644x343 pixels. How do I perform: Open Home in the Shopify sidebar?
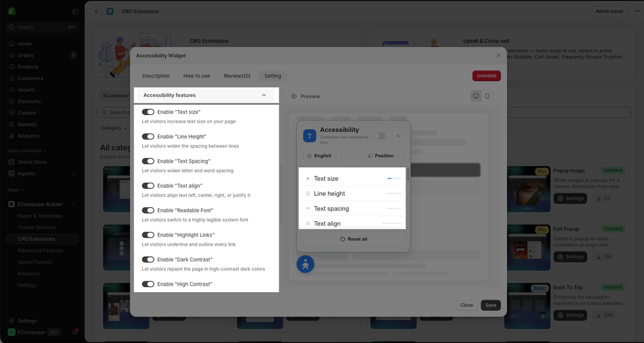pyautogui.click(x=25, y=43)
